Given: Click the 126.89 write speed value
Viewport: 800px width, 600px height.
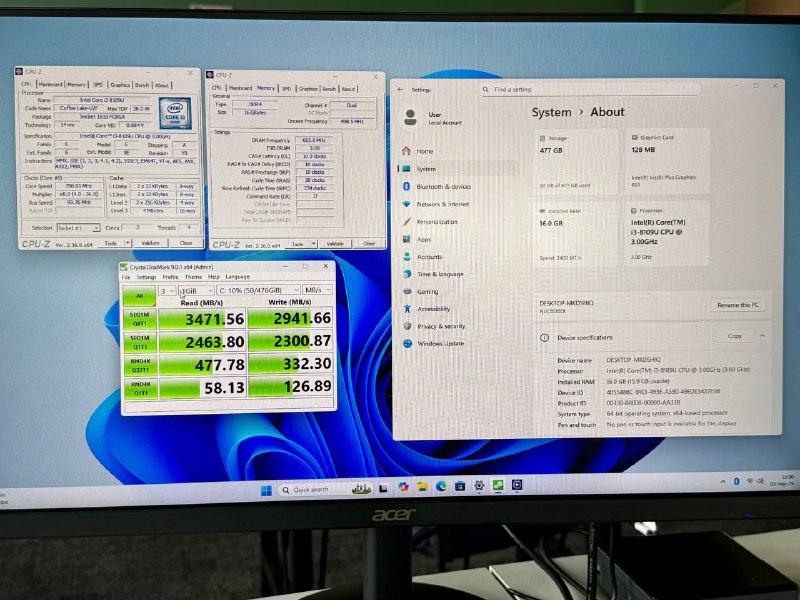Looking at the screenshot, I should pyautogui.click(x=290, y=387).
